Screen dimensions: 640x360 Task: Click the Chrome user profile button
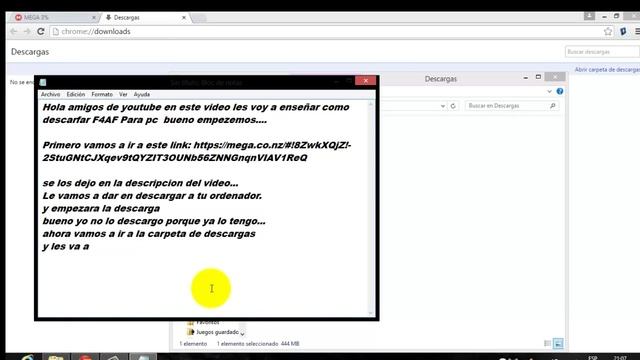coord(589,16)
